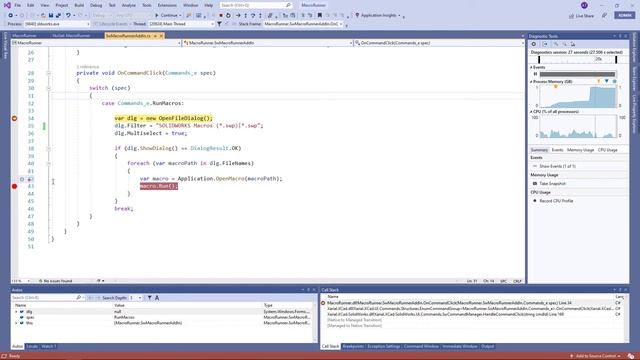Click the ADMIN button
This screenshot has width=640, height=360.
[624, 15]
